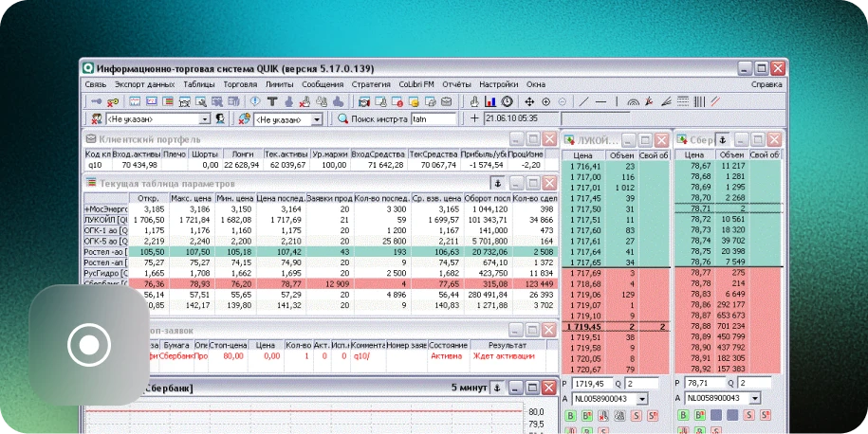Click the hand icon in the top toolbar

pyautogui.click(x=475, y=101)
